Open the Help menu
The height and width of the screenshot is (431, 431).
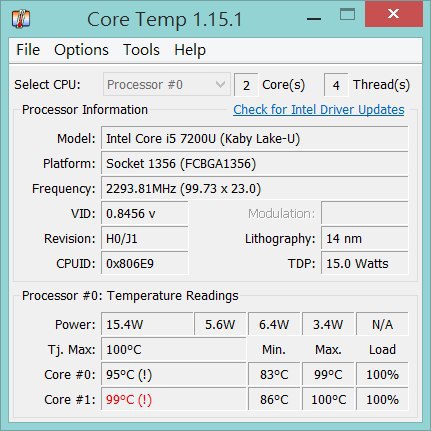190,50
